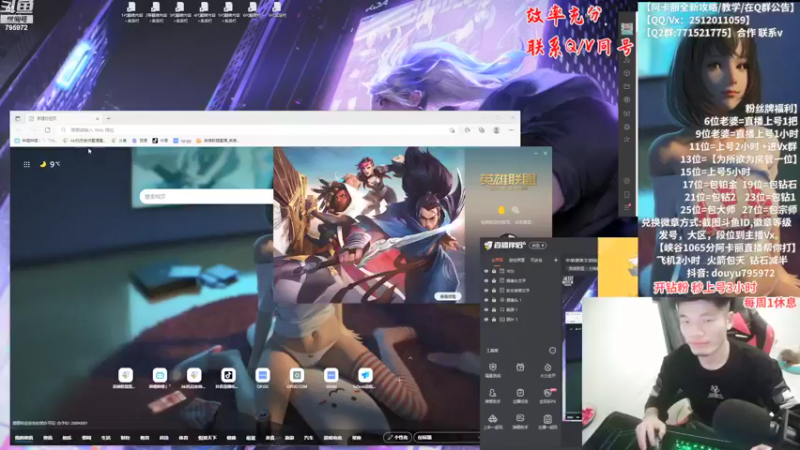This screenshot has height=450, width=800.
Task: Click the new tab page search box
Action: tap(207, 196)
